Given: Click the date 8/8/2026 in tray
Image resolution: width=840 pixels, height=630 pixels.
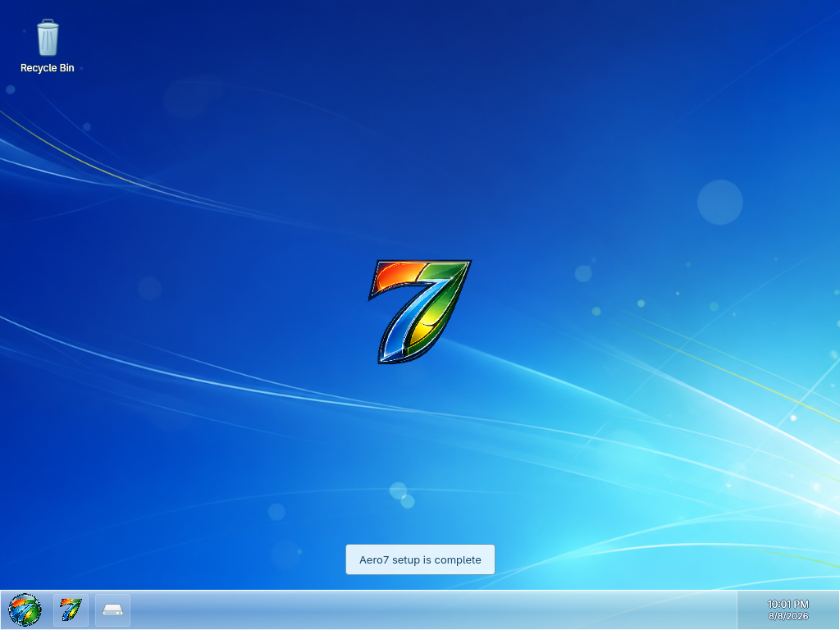Looking at the screenshot, I should (x=788, y=617).
